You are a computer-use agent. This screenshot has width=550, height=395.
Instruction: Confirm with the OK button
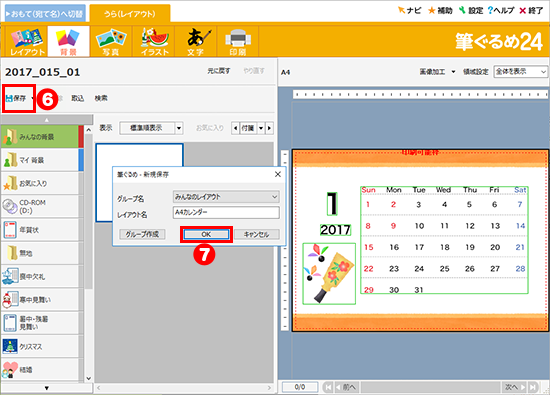point(206,234)
